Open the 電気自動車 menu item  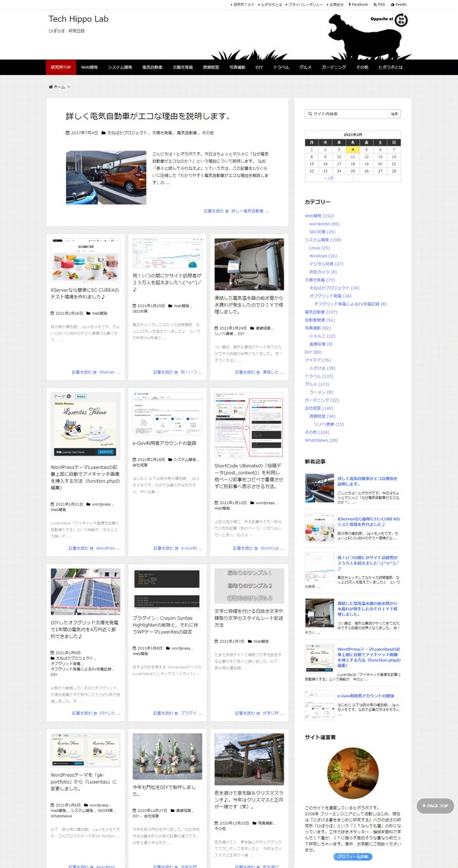pyautogui.click(x=152, y=67)
